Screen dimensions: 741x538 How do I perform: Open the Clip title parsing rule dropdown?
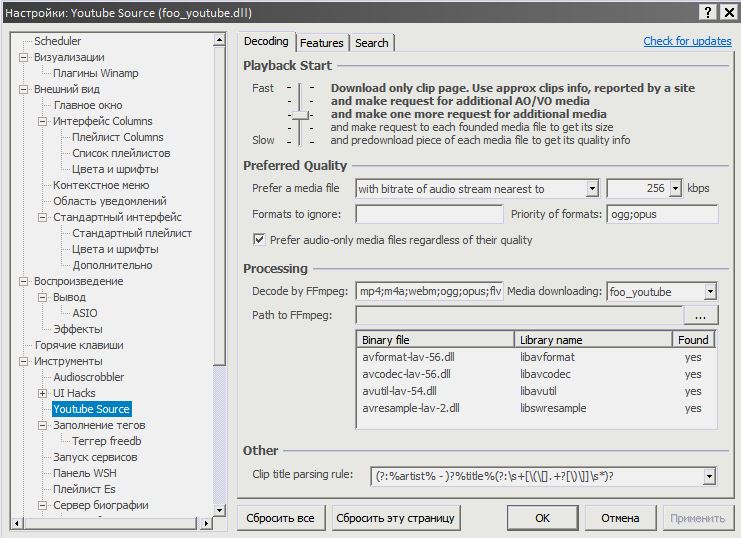point(710,476)
